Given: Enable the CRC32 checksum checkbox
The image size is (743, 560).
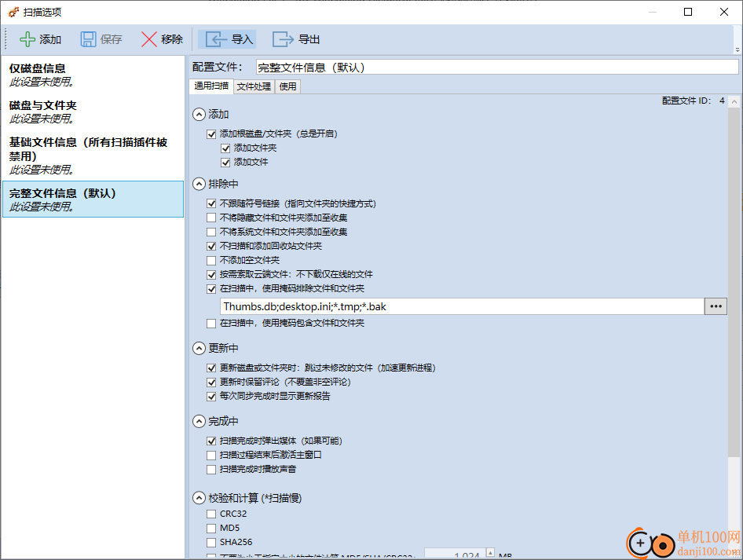Looking at the screenshot, I should click(x=211, y=514).
